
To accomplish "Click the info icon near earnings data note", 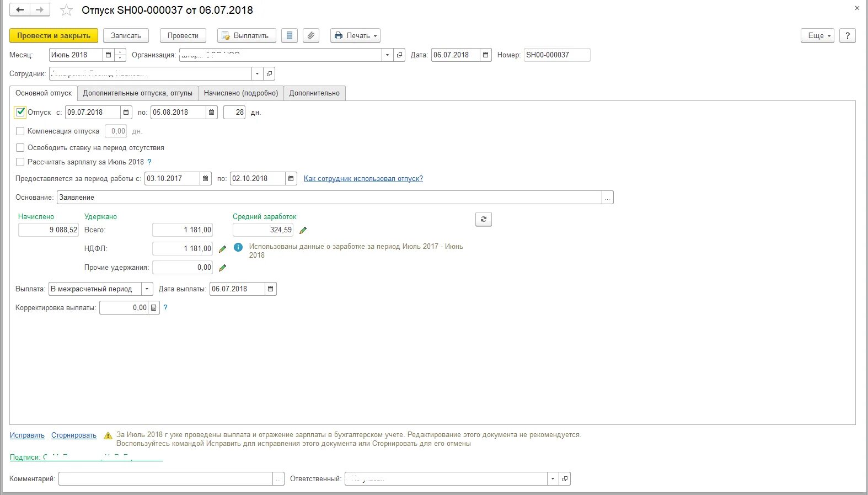I will 238,247.
